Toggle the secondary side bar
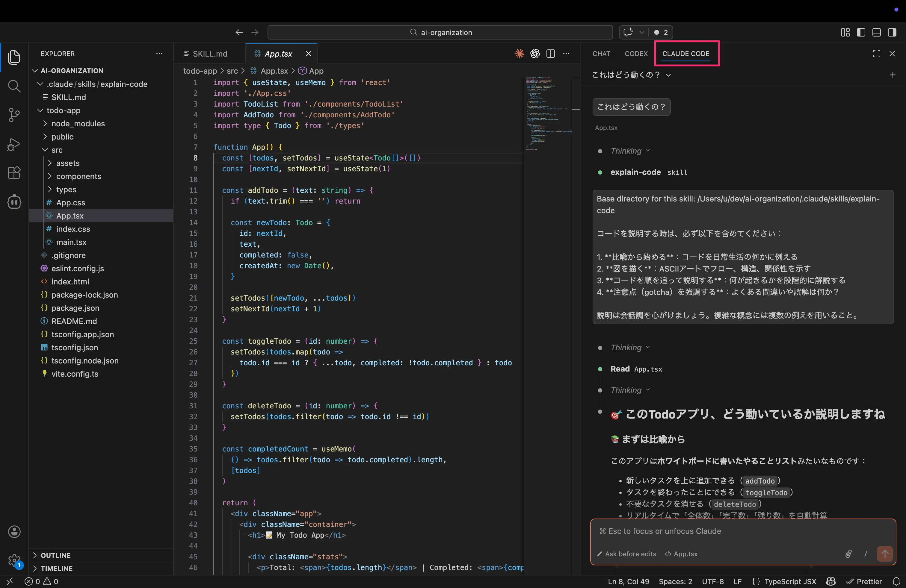Image resolution: width=906 pixels, height=588 pixels. tap(892, 32)
